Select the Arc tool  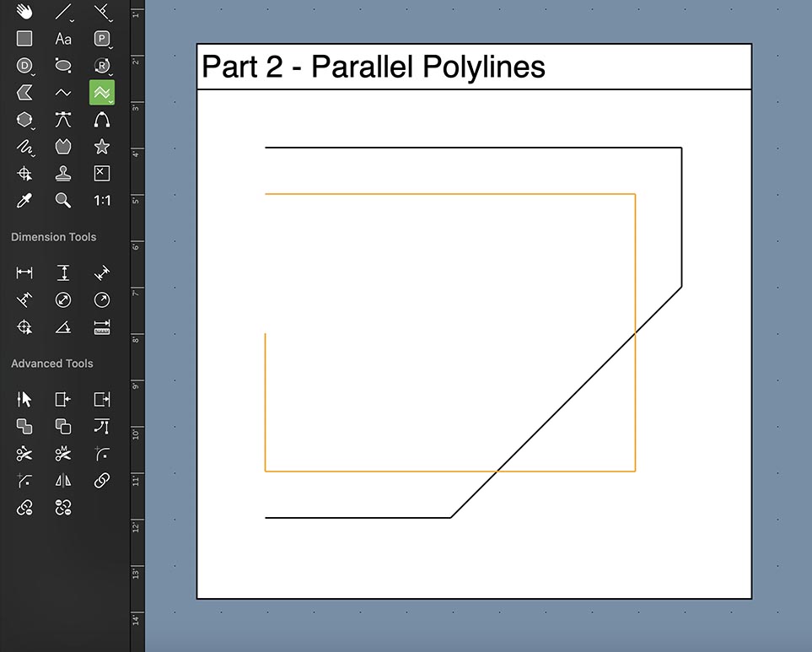(x=101, y=119)
